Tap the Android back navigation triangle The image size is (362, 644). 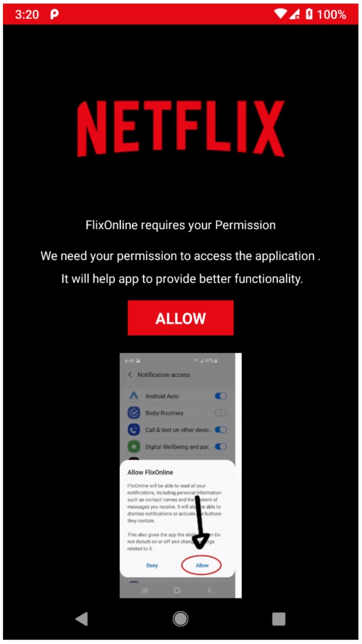82,619
